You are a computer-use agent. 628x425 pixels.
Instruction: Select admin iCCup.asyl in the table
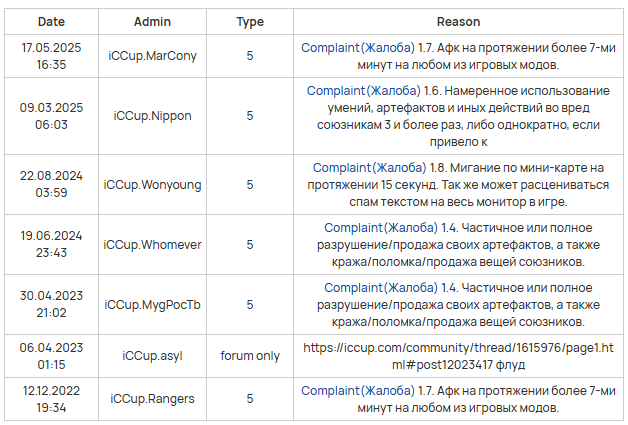point(152,355)
